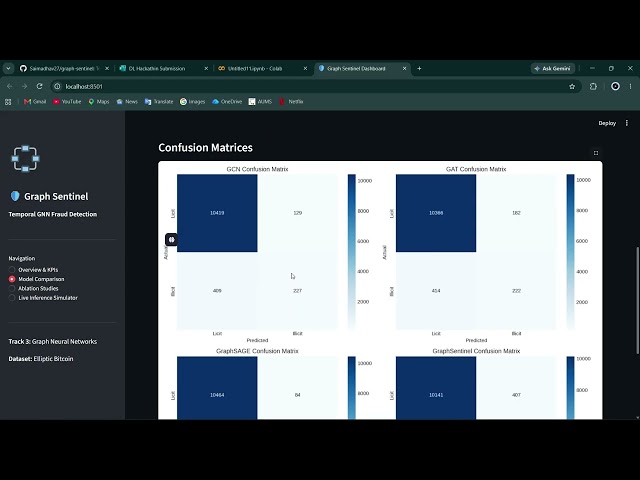640x480 pixels.
Task: Click the 182 cell in GAT matrix
Action: 516,213
